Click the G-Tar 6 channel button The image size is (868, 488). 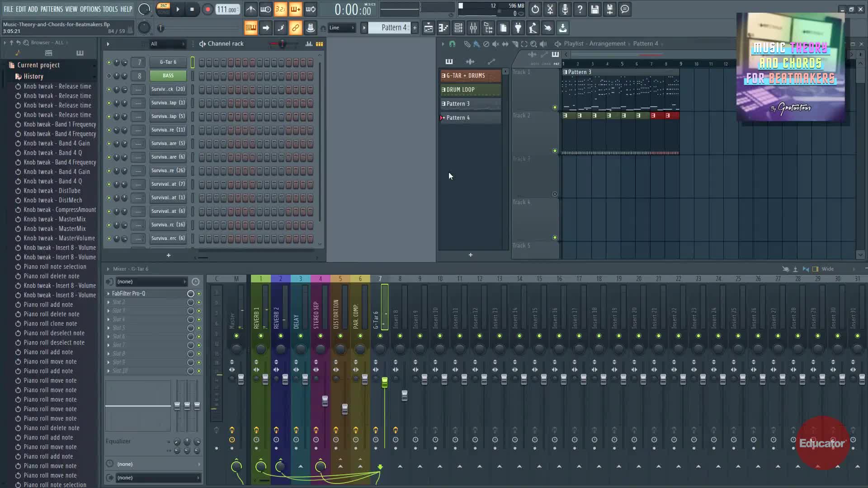click(x=168, y=62)
